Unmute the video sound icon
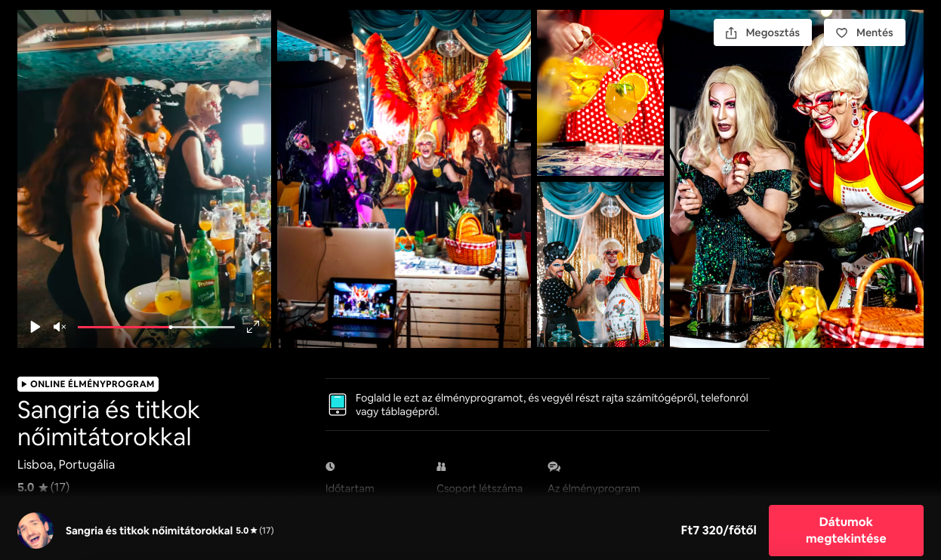This screenshot has height=560, width=941. (x=59, y=327)
